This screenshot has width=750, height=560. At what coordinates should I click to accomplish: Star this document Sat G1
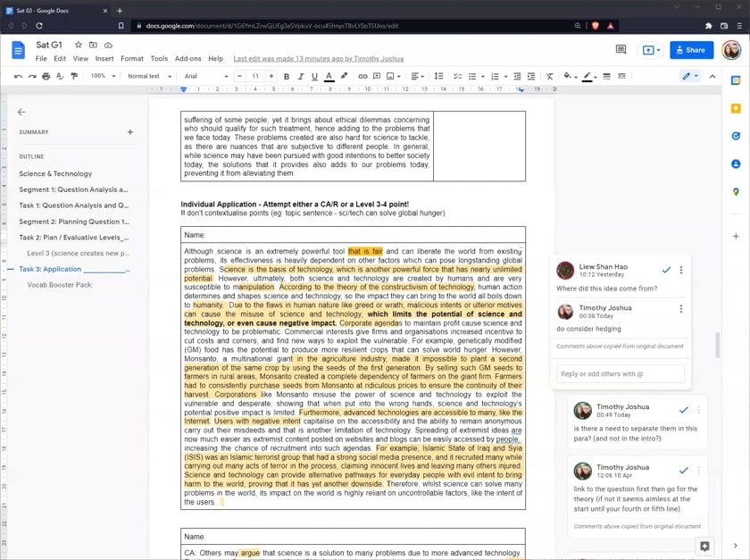79,45
